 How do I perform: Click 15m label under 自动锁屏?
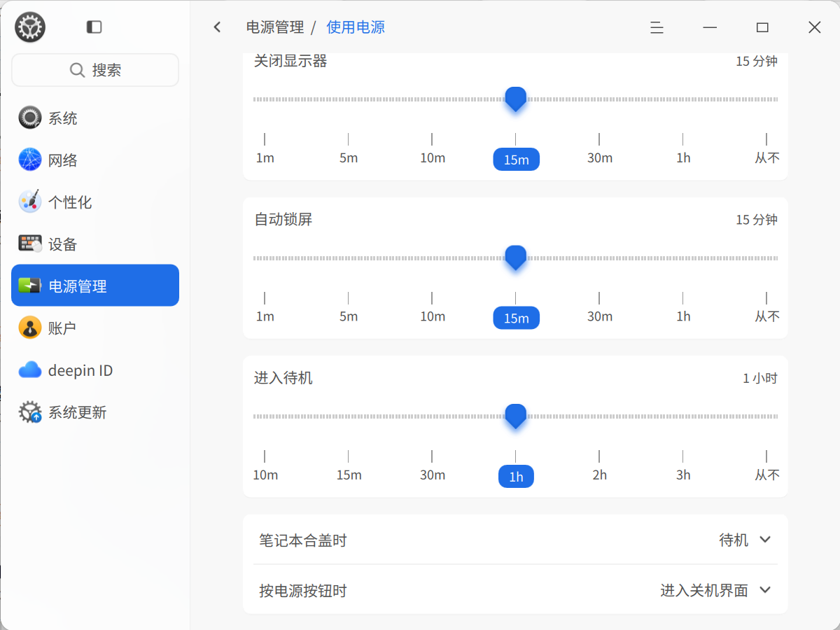coord(517,318)
